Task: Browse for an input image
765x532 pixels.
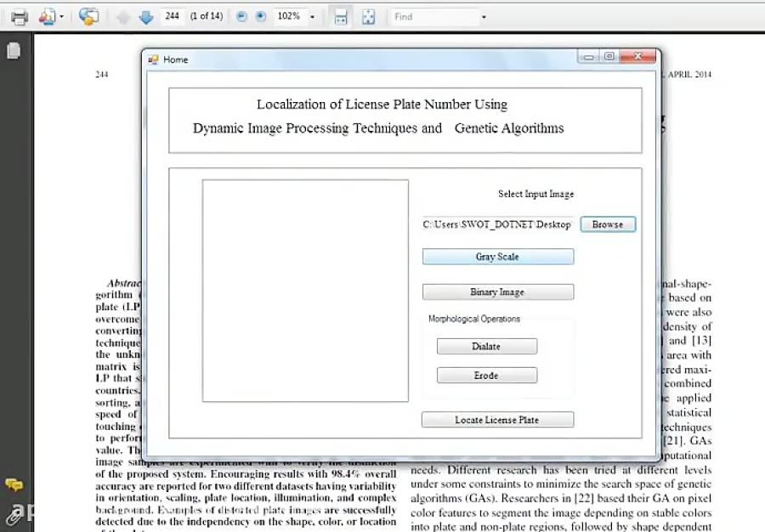Action: (608, 224)
